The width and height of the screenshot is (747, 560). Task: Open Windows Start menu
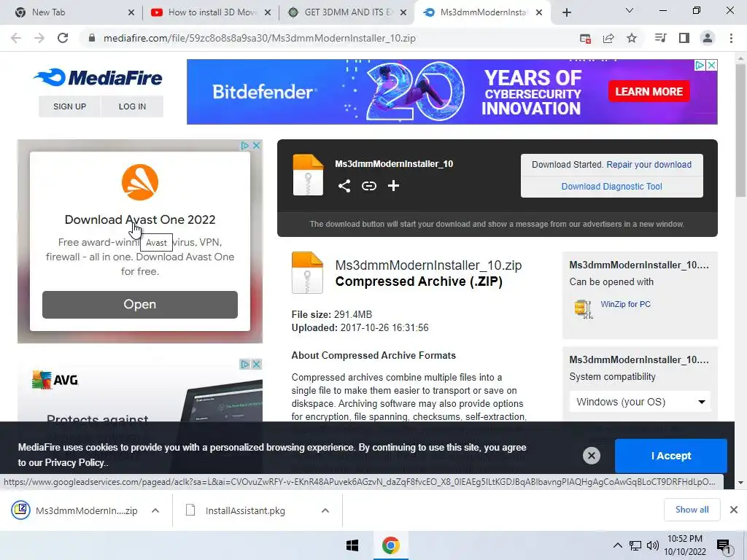(x=352, y=545)
